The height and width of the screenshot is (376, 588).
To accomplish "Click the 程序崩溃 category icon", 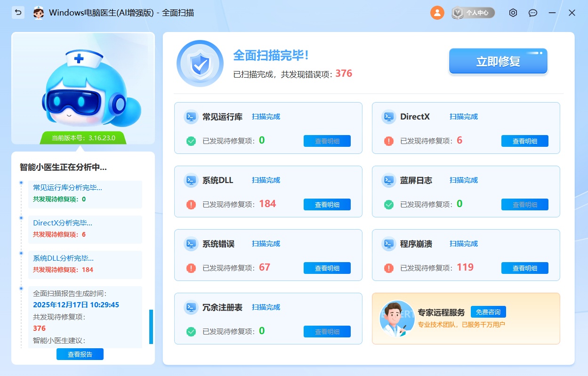I will (388, 244).
